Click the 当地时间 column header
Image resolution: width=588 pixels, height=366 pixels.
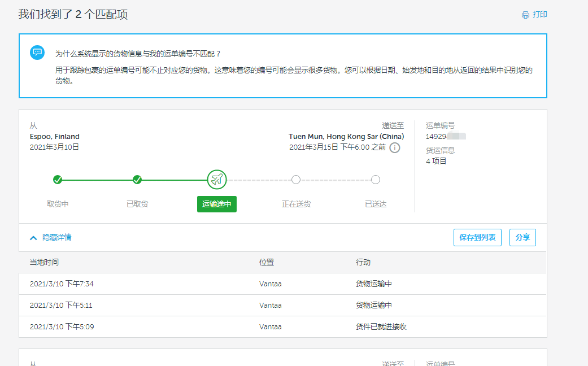44,262
